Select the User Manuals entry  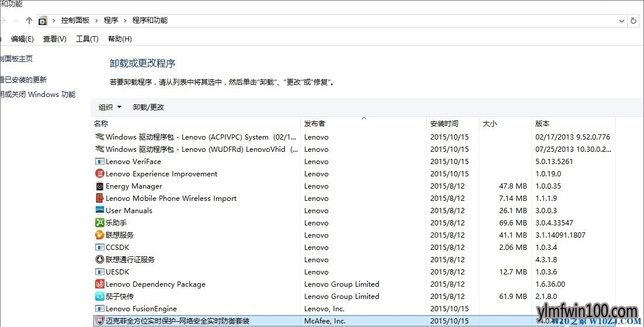pyautogui.click(x=129, y=210)
